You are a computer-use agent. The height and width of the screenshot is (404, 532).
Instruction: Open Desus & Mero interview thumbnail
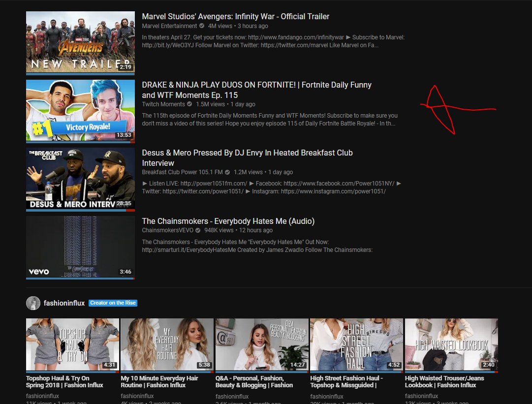pos(80,179)
